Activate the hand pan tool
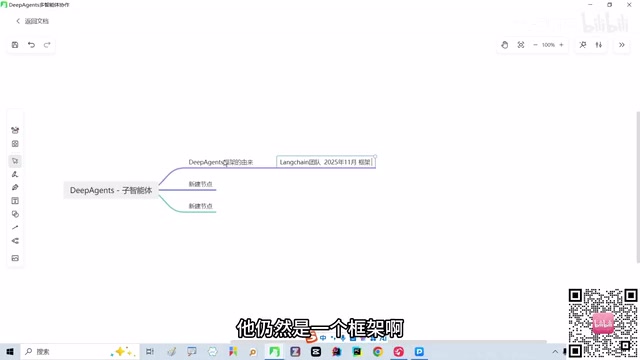The height and width of the screenshot is (360, 640). tap(505, 45)
